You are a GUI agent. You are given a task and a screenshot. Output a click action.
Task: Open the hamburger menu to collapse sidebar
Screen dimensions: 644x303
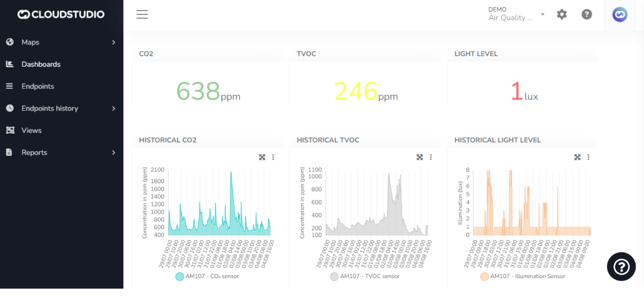click(x=142, y=14)
